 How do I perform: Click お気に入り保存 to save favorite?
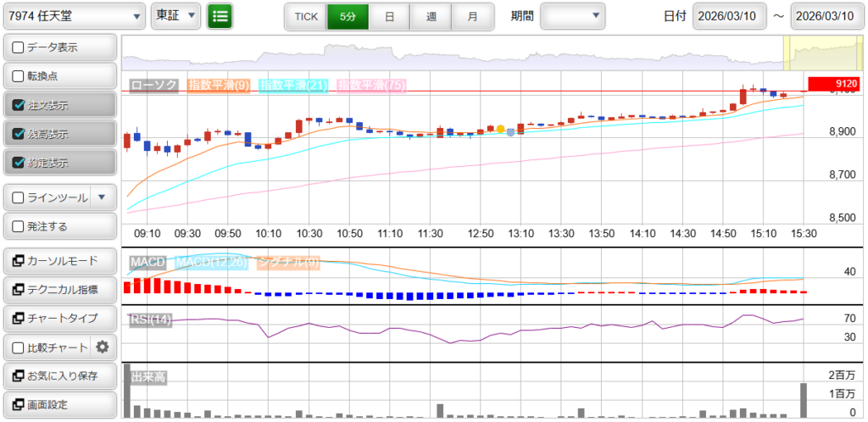click(x=59, y=375)
